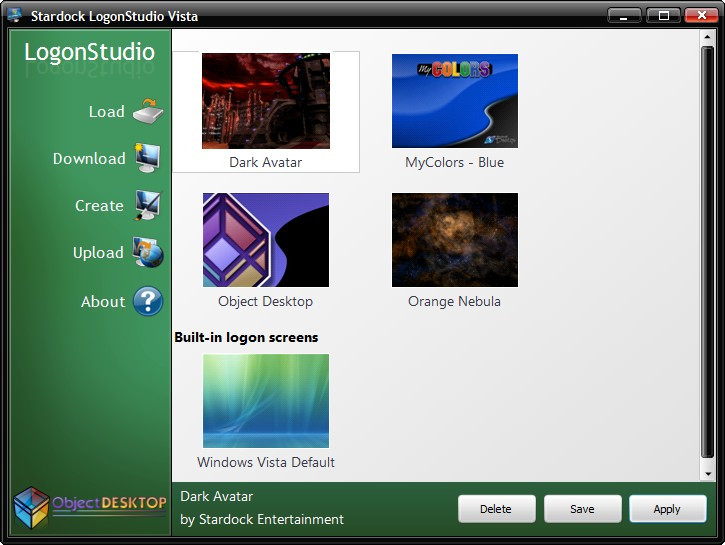
Task: Pick the Windows Vista Default thumbnail
Action: click(x=266, y=401)
